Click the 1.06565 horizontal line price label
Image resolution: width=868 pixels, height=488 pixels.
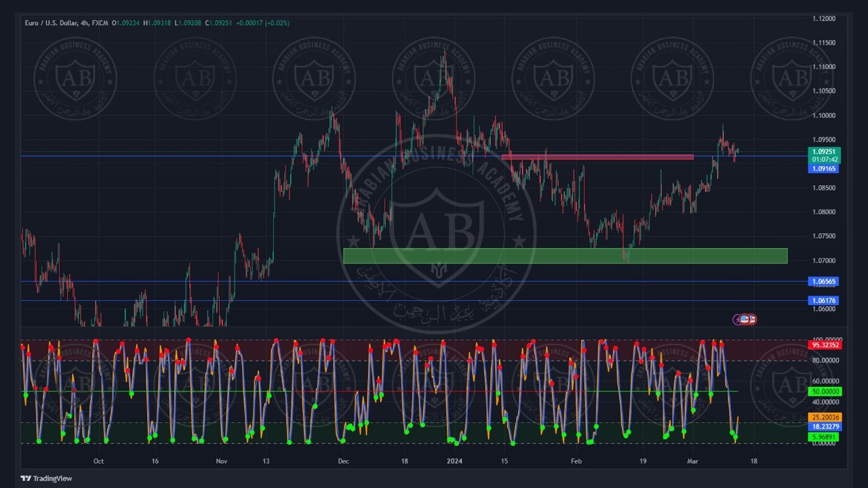tap(824, 281)
